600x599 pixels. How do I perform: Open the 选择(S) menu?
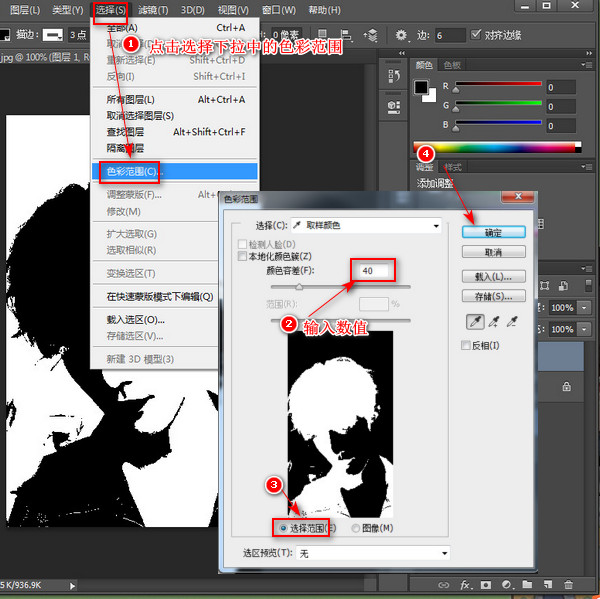(x=110, y=10)
